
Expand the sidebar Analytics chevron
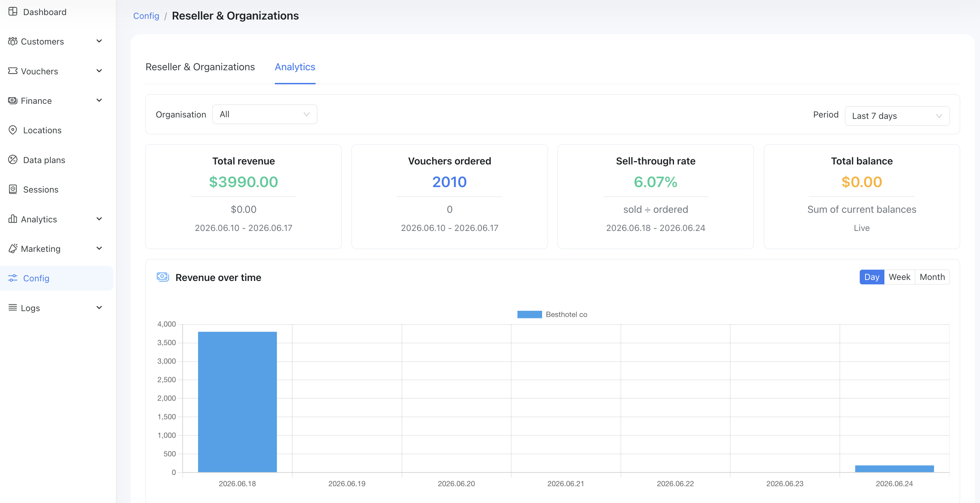[x=99, y=219]
